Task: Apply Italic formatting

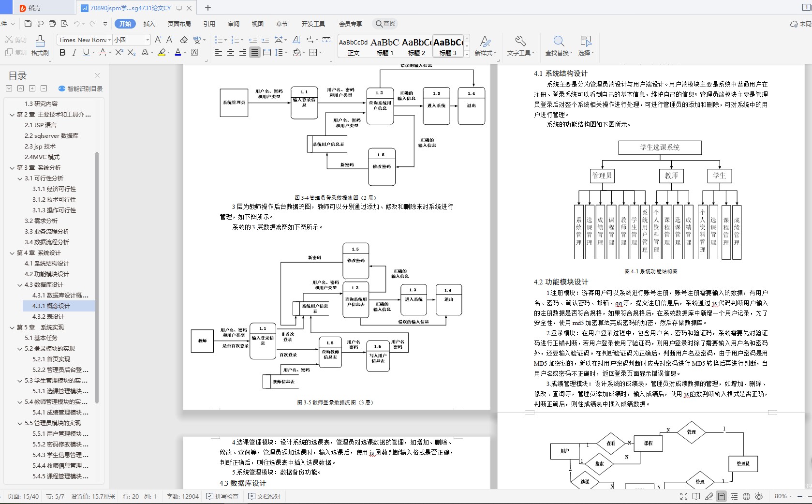Action: (x=74, y=52)
